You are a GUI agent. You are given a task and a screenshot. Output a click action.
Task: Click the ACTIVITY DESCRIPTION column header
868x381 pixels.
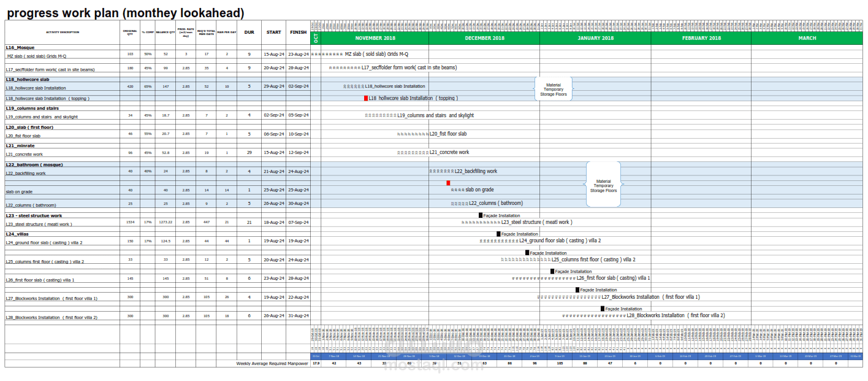coord(63,32)
